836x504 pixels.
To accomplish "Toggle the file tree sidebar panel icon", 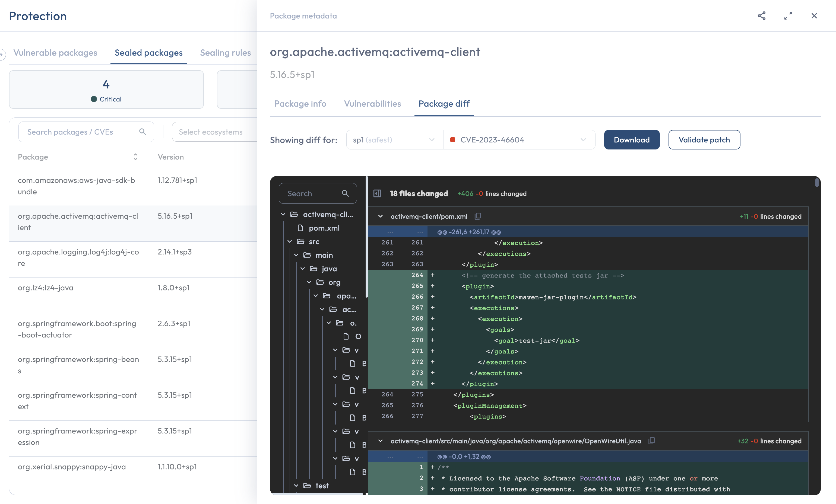I will click(377, 193).
